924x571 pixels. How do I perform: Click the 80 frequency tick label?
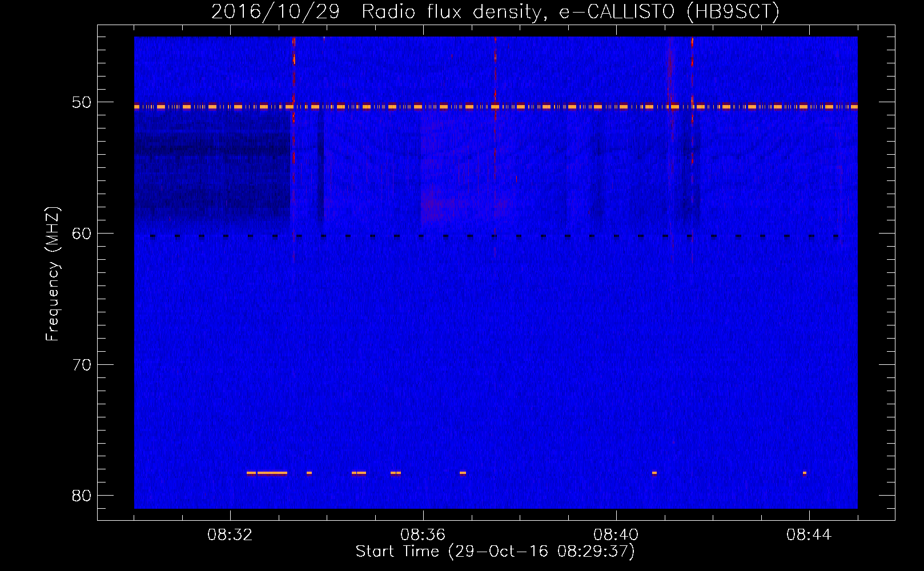point(82,495)
